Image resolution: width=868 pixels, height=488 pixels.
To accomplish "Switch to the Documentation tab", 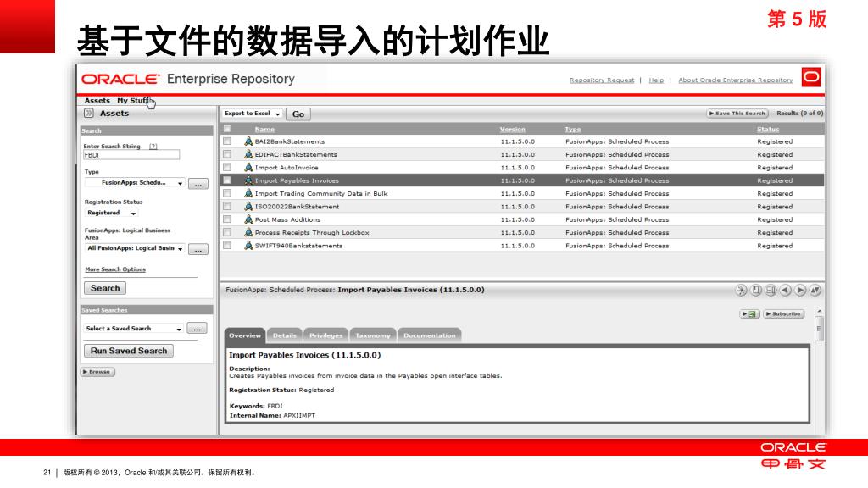I will point(430,335).
